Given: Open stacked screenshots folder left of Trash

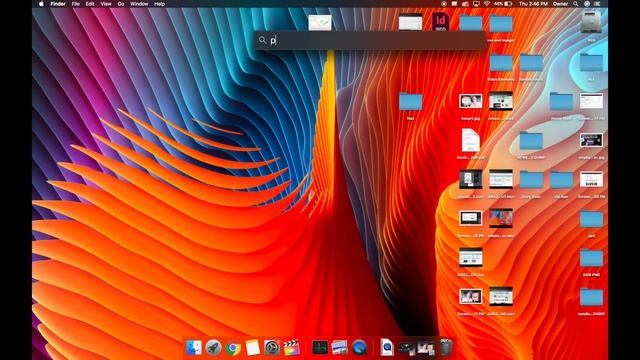Looking at the screenshot, I should click(426, 348).
